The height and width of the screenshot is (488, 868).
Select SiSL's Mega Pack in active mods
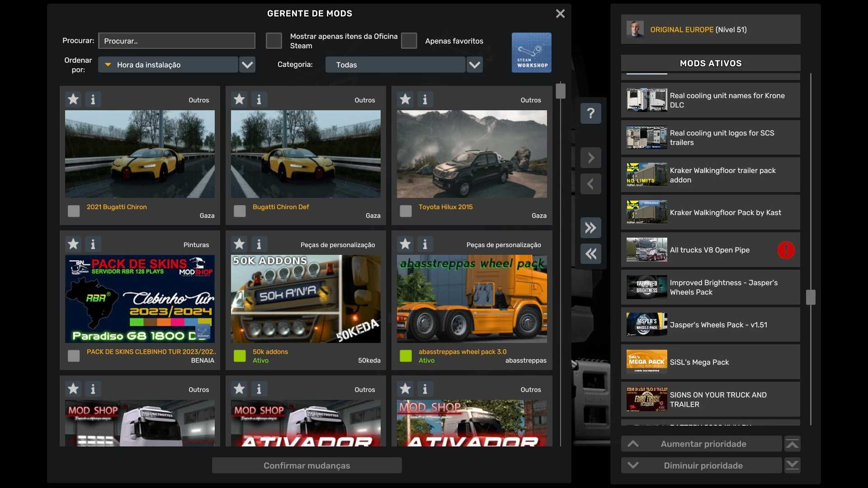click(x=710, y=362)
